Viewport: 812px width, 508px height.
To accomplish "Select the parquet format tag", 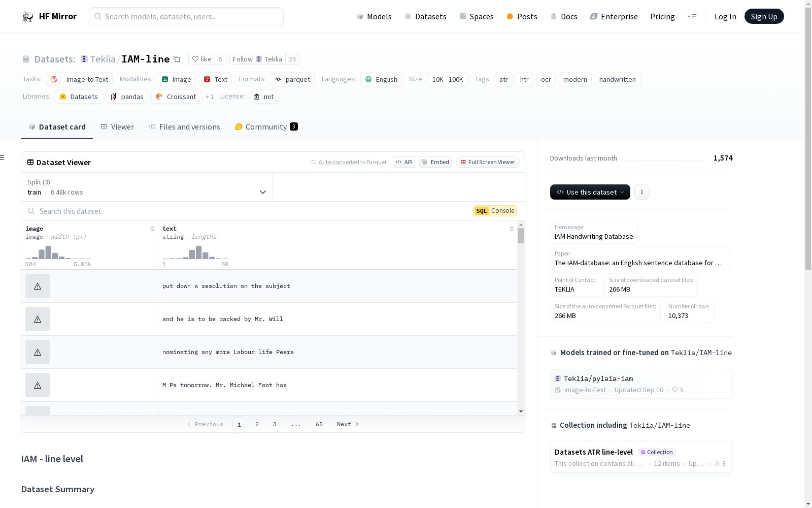I will click(292, 79).
